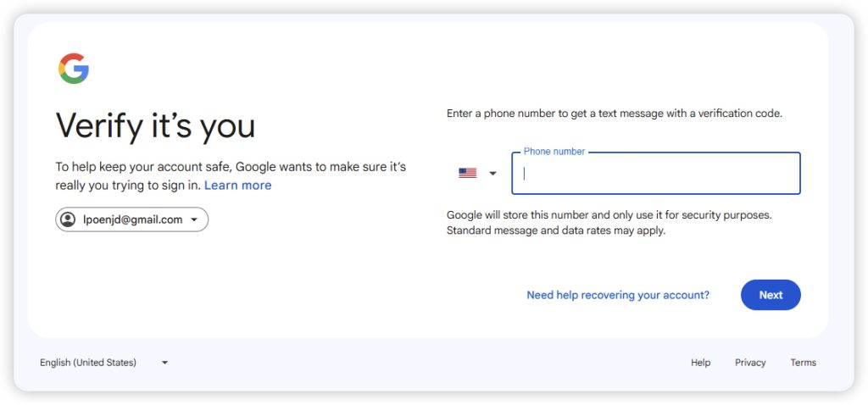Click the account avatar icon beside the email
The height and width of the screenshot is (405, 868).
(x=67, y=219)
